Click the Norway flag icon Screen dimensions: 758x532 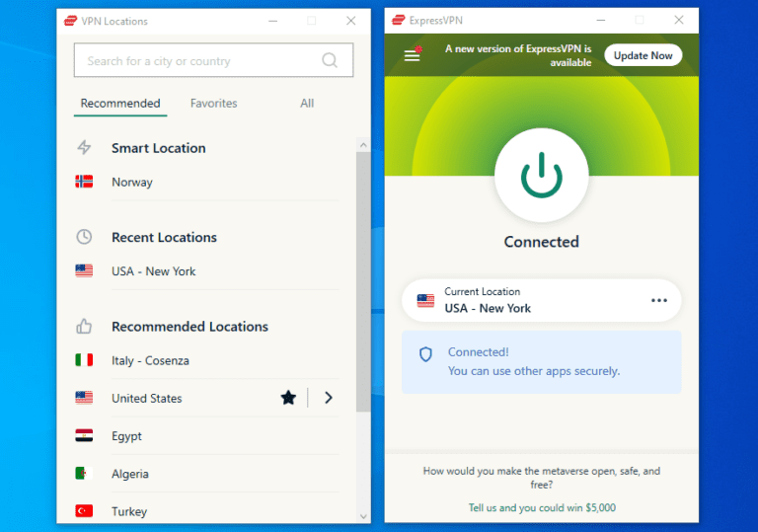[x=84, y=182]
